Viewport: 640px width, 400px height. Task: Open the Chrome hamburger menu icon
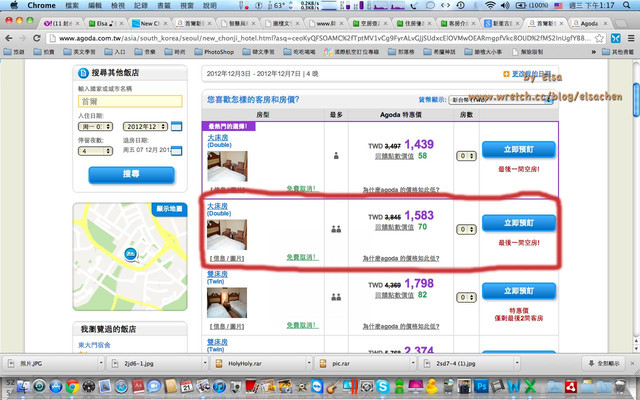point(631,38)
